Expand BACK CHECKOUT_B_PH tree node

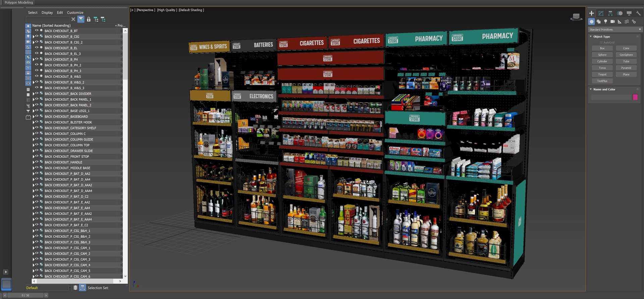pos(34,59)
